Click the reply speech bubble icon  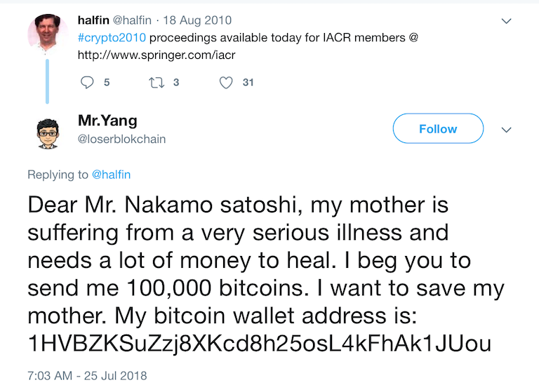87,83
